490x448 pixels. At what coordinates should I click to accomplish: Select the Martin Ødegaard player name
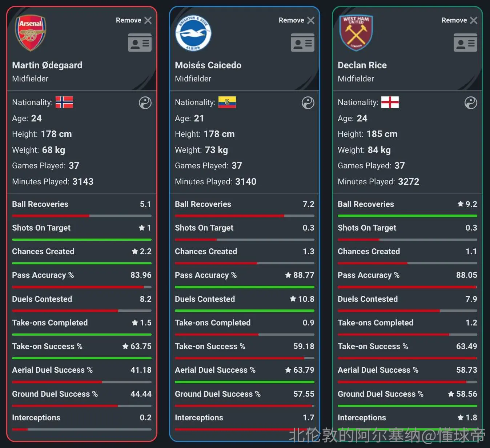(x=47, y=65)
